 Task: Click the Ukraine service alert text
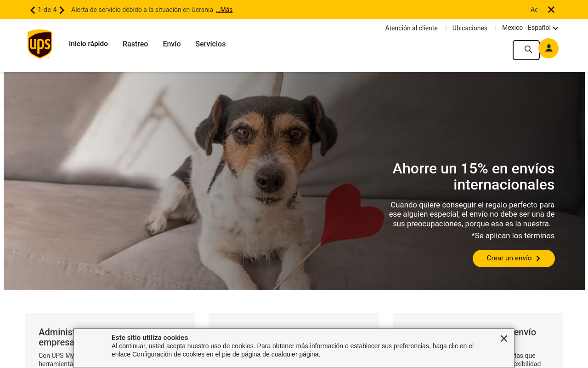(142, 10)
